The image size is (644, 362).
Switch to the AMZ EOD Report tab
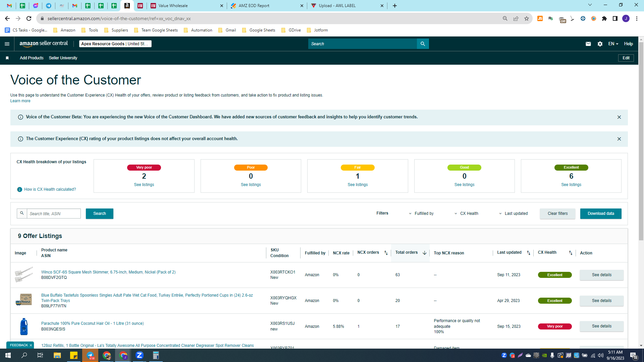[x=267, y=6]
